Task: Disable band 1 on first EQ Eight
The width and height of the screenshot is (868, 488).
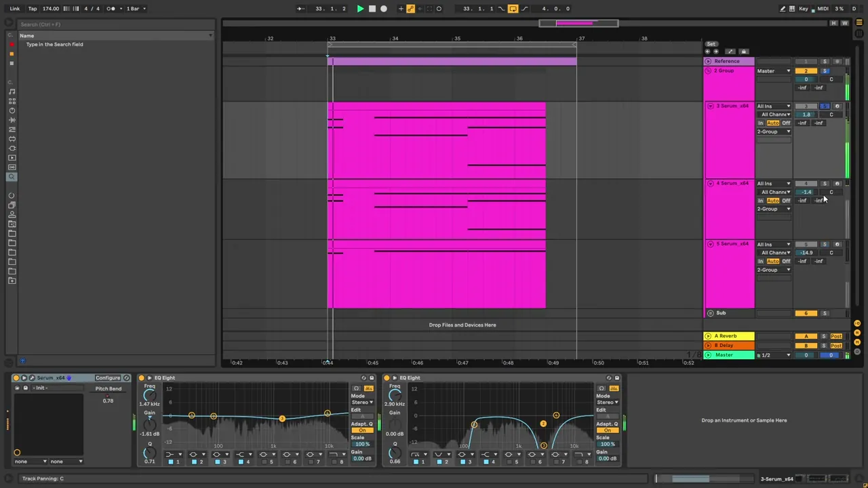Action: click(171, 462)
